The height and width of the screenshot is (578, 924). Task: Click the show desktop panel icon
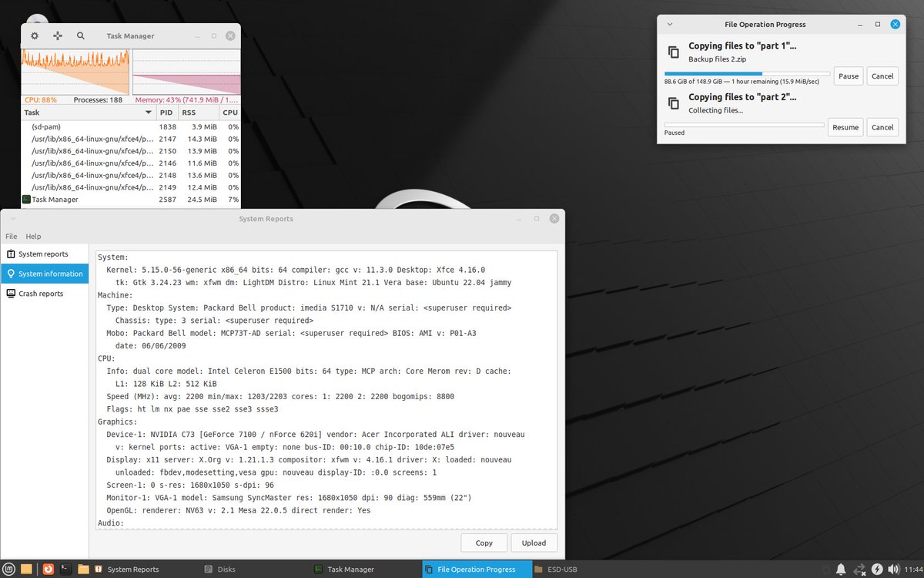26,569
